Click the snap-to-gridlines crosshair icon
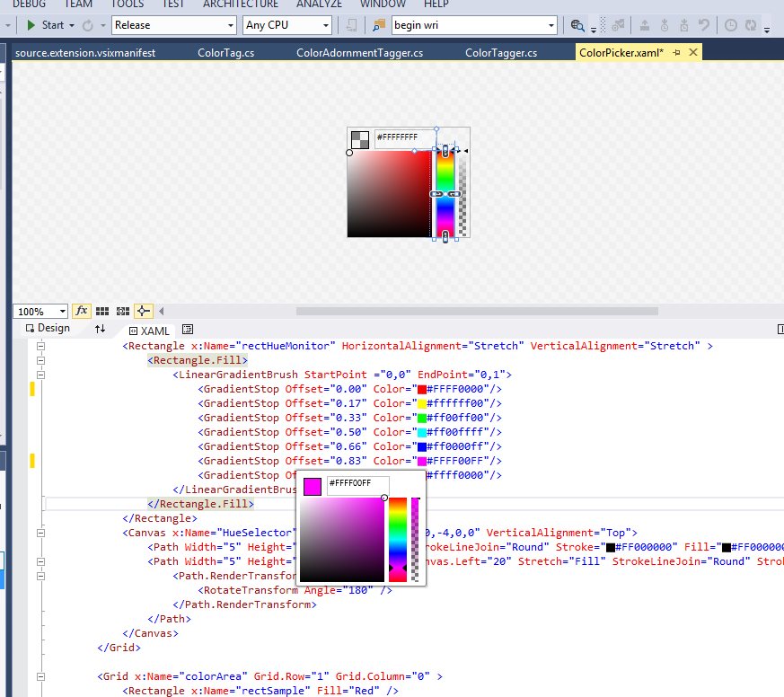 142,311
